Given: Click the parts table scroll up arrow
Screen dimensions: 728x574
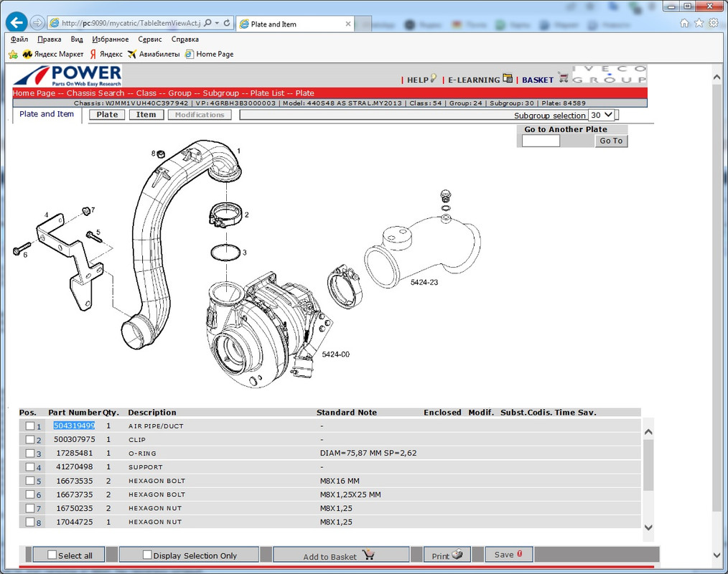Looking at the screenshot, I should coord(648,431).
